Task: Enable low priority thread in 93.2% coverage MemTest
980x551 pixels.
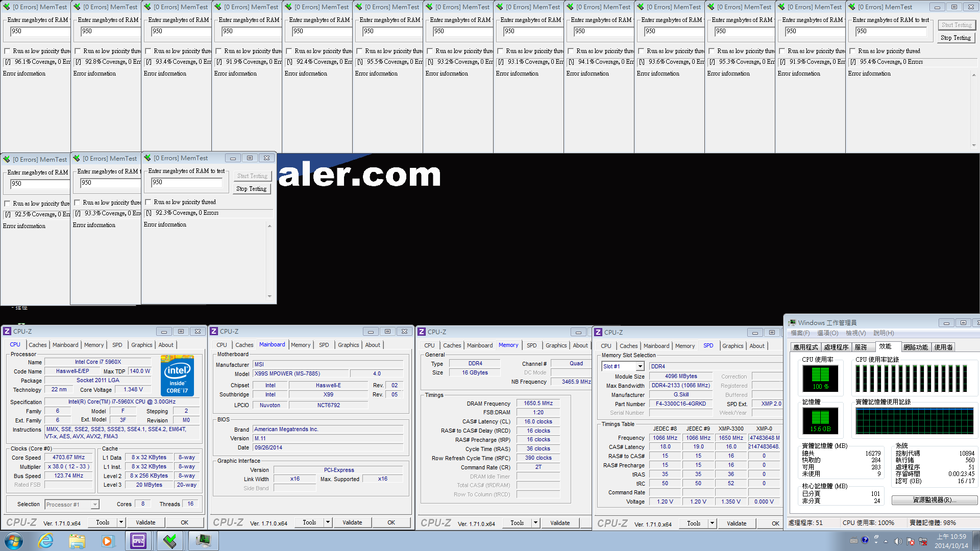Action: tap(430, 51)
